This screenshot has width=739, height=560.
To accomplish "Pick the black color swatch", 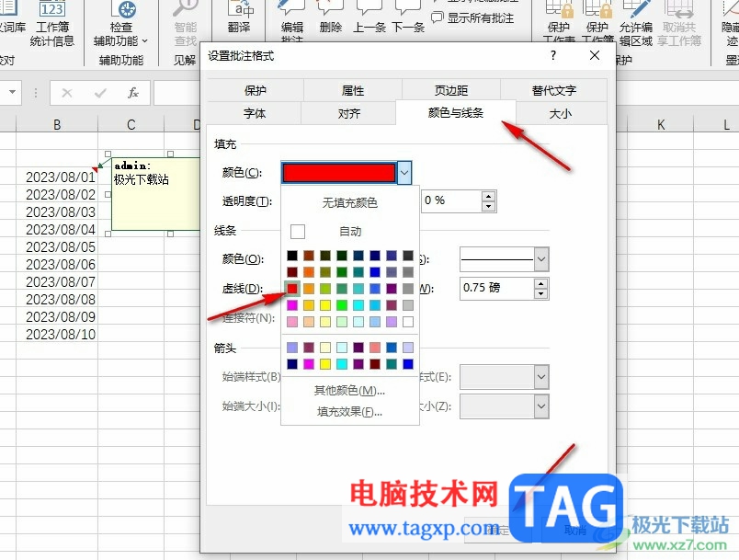I will coord(292,256).
